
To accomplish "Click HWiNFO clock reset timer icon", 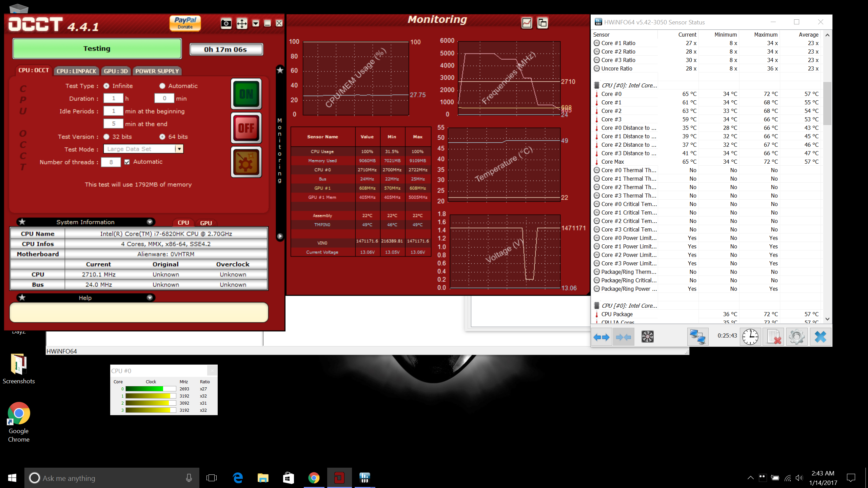I will 750,337.
